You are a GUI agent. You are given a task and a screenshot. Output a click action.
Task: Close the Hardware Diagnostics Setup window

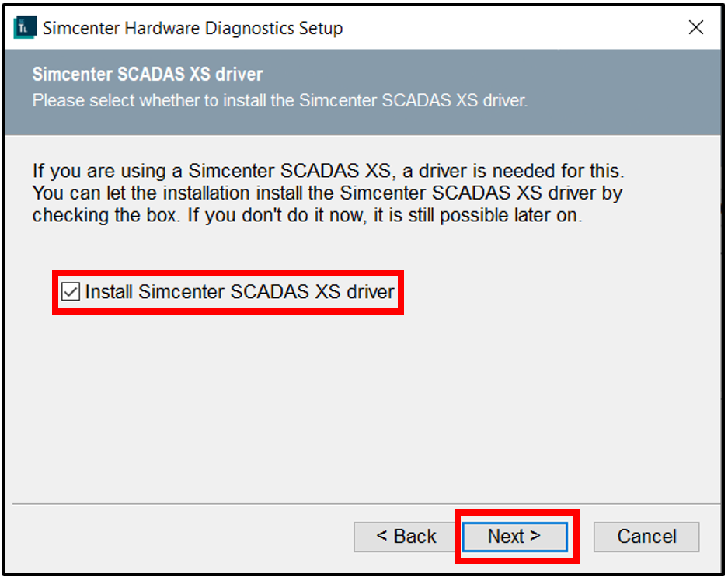[x=696, y=28]
